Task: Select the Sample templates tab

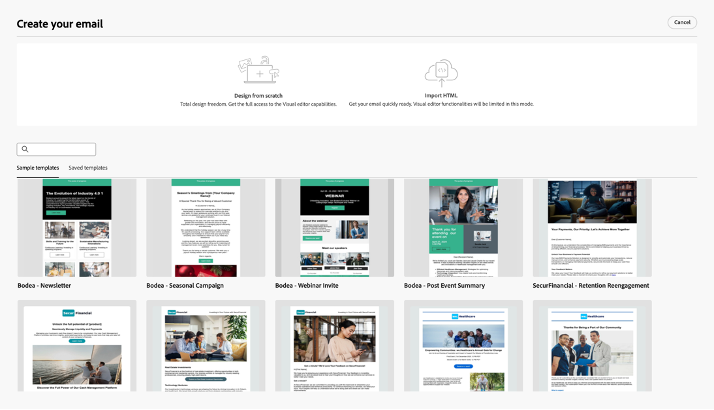Action: (x=38, y=168)
